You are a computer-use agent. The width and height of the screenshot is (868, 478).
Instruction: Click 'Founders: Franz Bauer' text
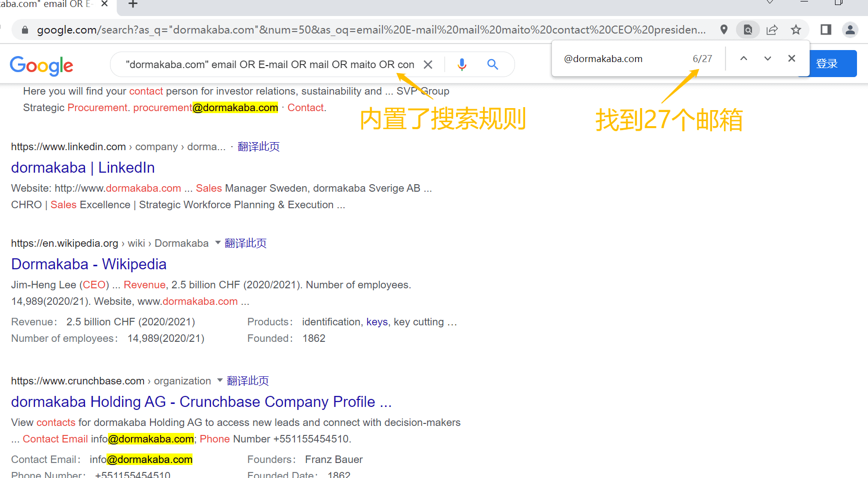point(305,459)
